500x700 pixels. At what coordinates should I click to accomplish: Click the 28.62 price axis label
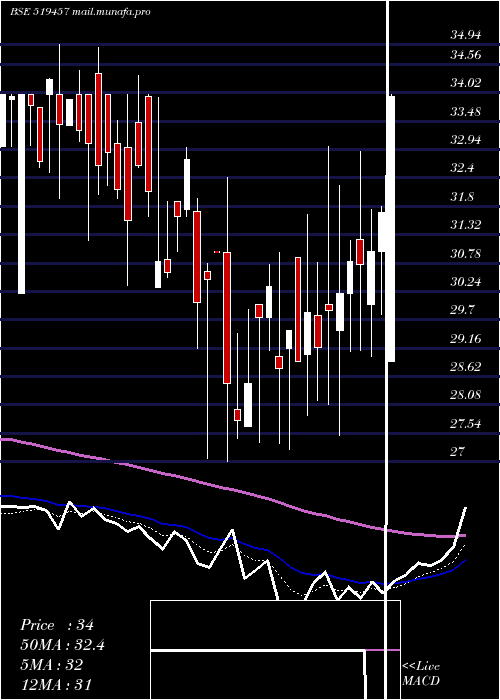click(x=466, y=367)
